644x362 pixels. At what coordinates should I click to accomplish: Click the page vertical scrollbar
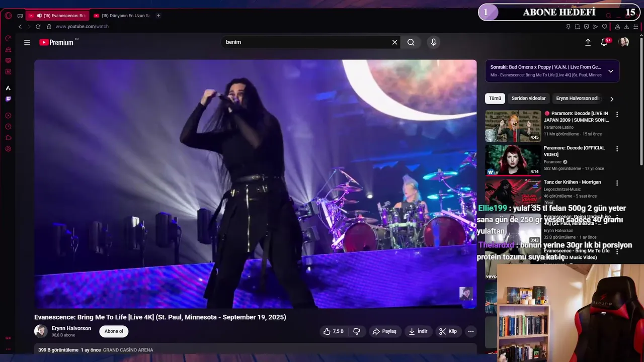pyautogui.click(x=641, y=101)
